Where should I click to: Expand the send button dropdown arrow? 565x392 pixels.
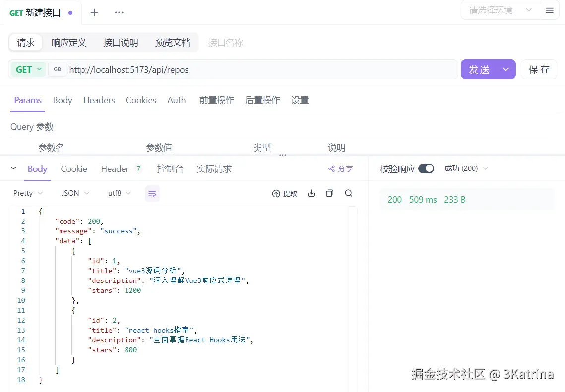tap(506, 69)
